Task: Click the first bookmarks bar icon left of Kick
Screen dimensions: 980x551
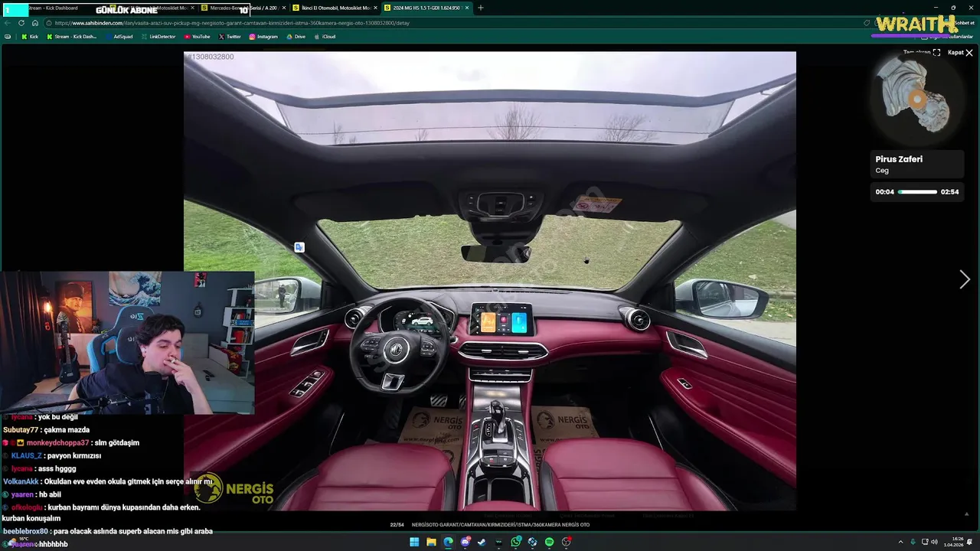Action: (x=8, y=37)
